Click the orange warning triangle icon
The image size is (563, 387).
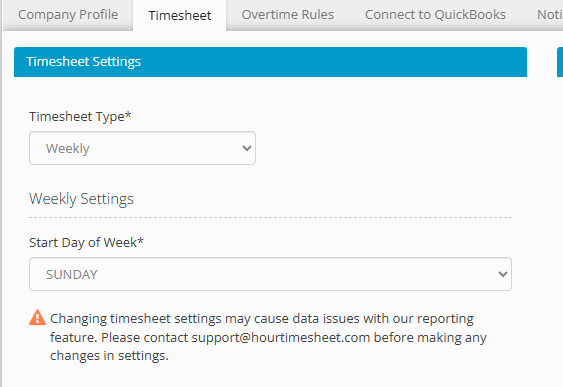[x=37, y=317]
